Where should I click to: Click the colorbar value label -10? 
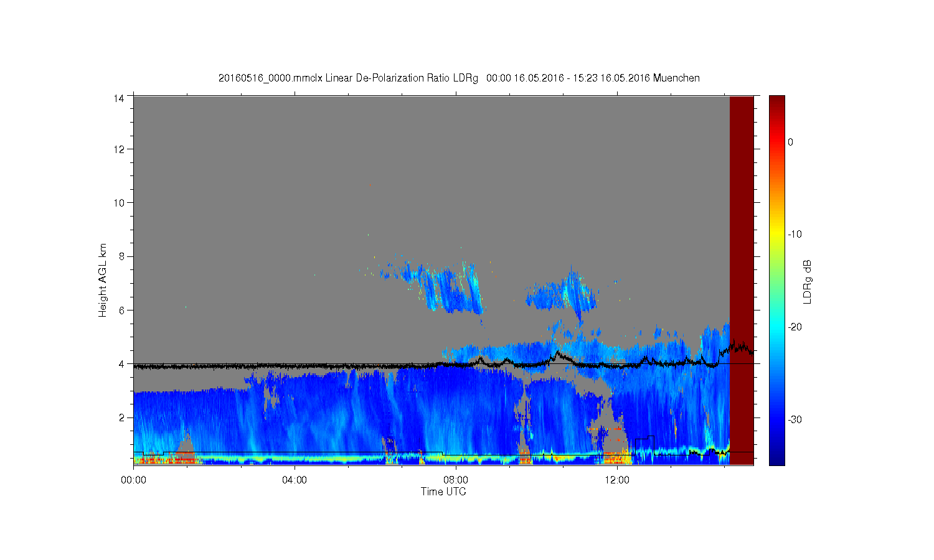coord(795,234)
